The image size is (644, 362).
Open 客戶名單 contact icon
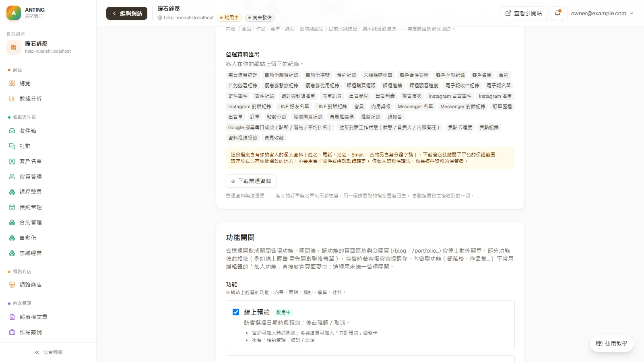click(12, 161)
